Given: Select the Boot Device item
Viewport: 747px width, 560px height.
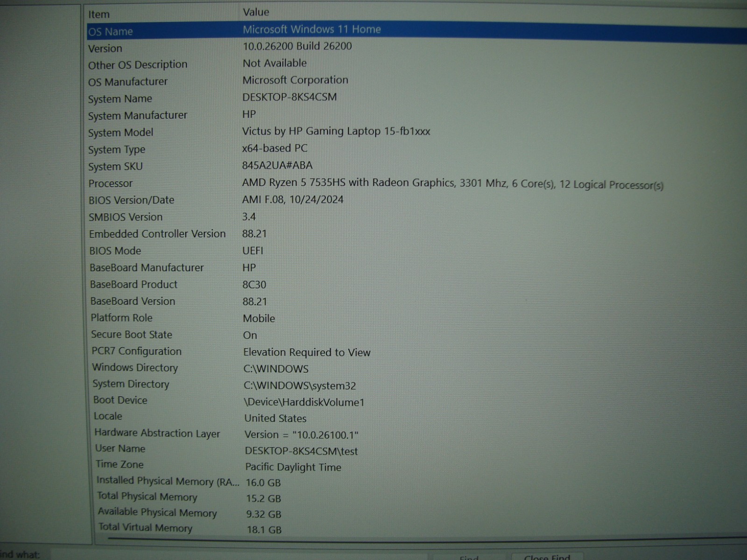Looking at the screenshot, I should pos(120,400).
